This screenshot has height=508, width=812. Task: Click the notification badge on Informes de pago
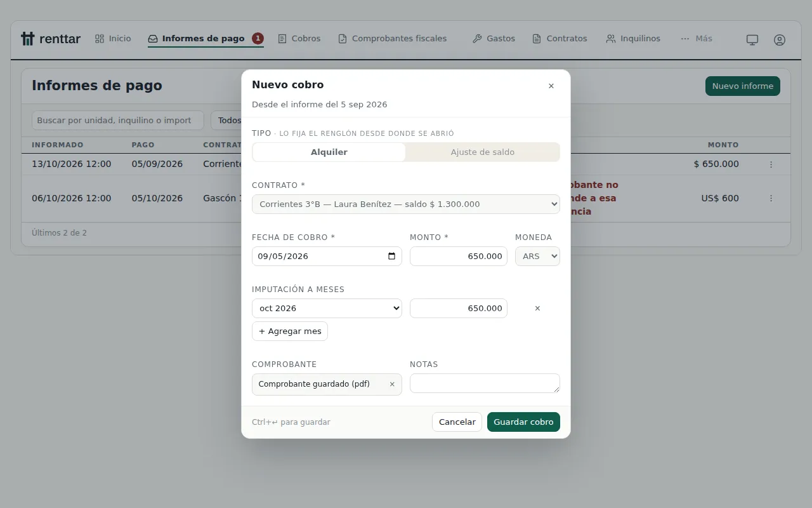click(x=258, y=39)
